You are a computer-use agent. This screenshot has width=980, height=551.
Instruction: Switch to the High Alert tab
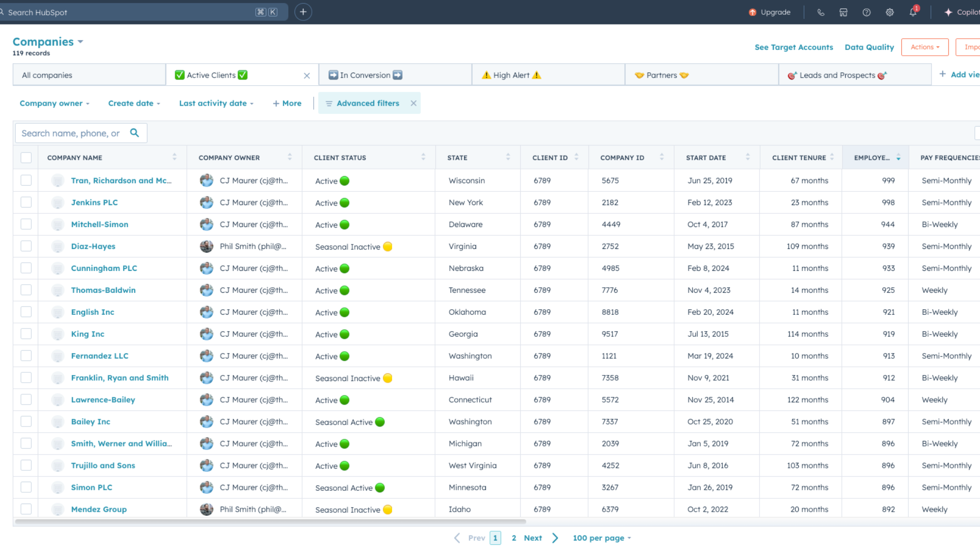(x=511, y=75)
